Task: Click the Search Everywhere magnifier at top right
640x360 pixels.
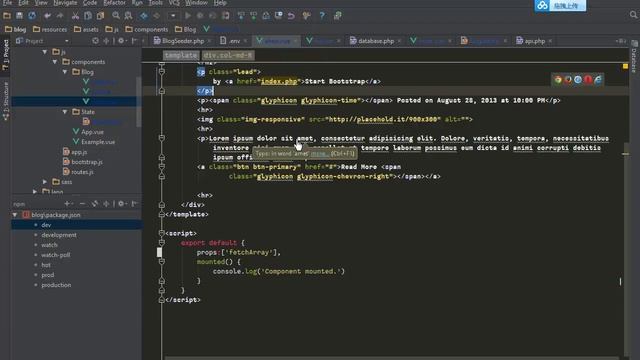Action: (x=633, y=15)
